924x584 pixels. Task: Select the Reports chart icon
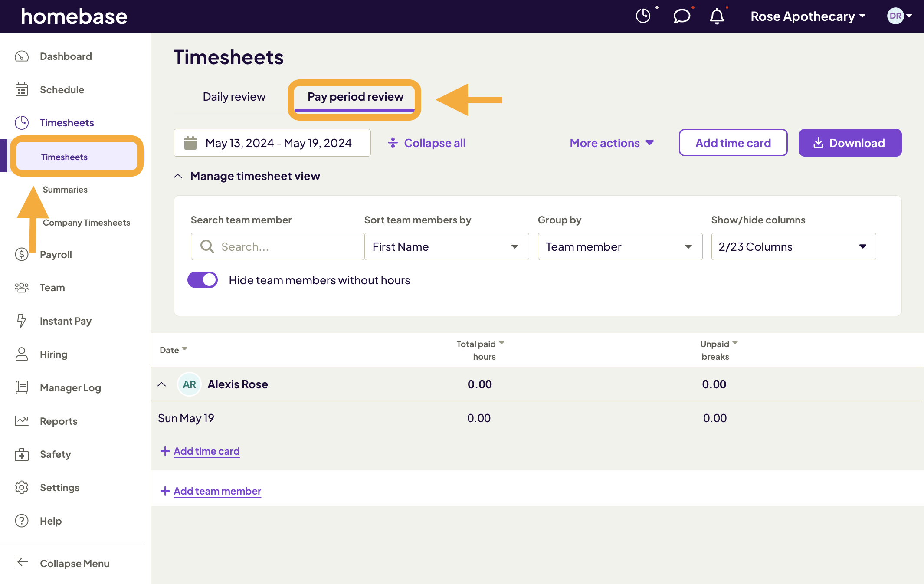(x=22, y=421)
